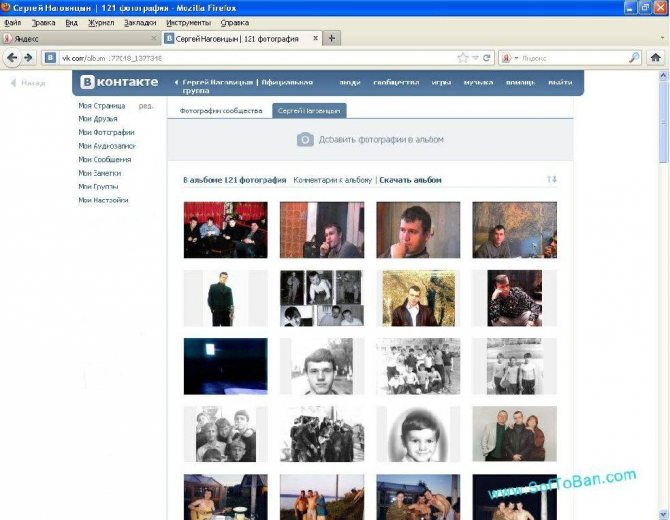This screenshot has width=670, height=520.
Task: Go forward with the browser forward arrow
Action: pos(28,57)
